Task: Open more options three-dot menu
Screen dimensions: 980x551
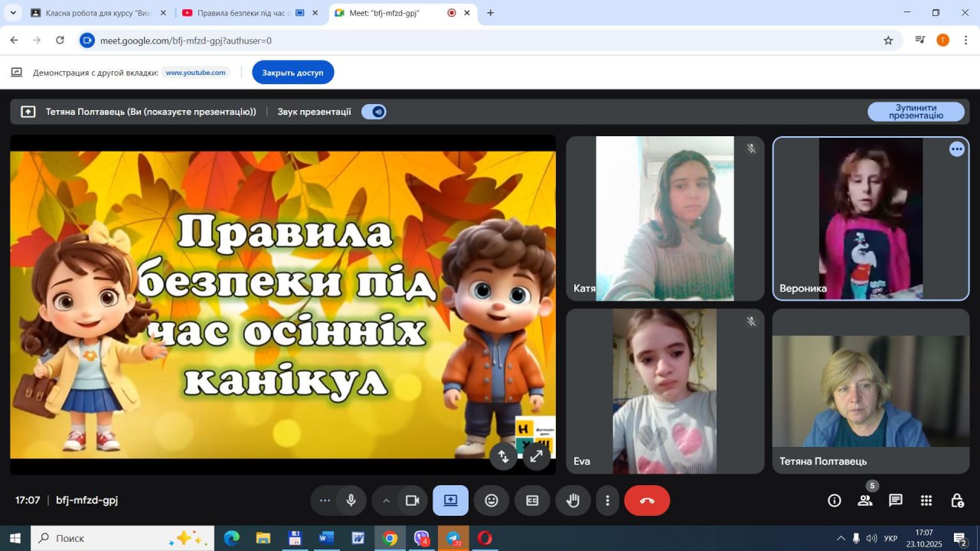Action: coord(607,500)
